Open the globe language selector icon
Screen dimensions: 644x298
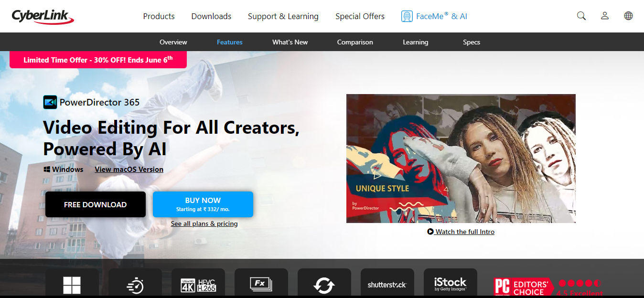click(x=628, y=16)
